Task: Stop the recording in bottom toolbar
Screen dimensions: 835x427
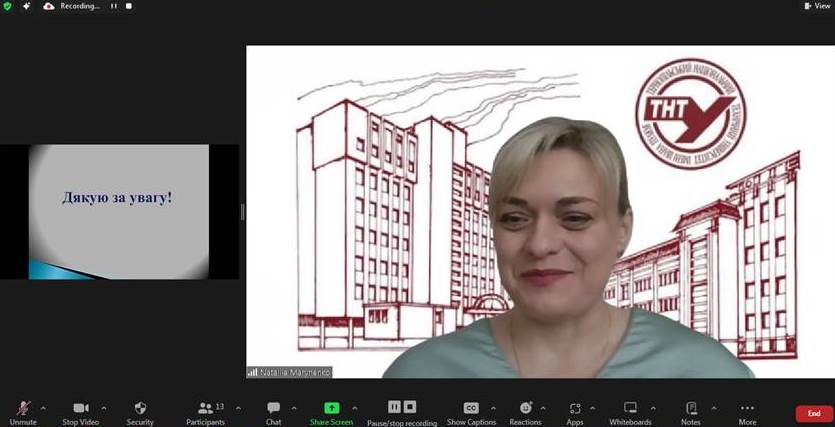Action: tap(410, 407)
